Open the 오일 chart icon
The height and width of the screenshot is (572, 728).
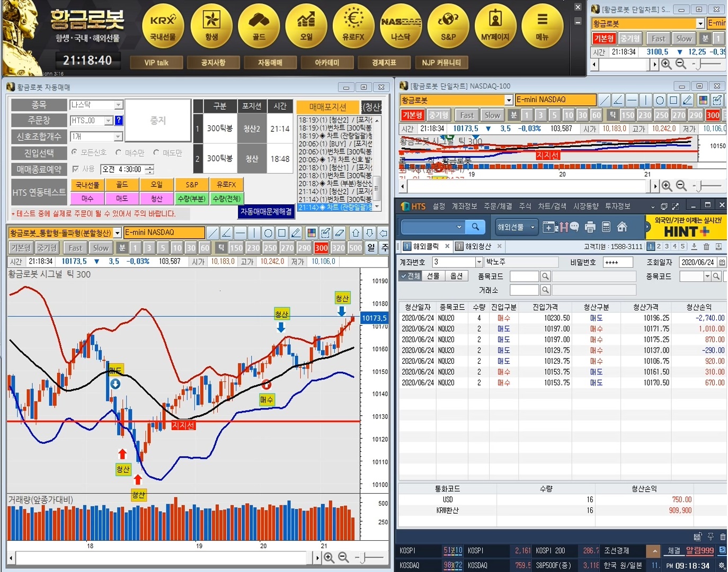pyautogui.click(x=306, y=26)
